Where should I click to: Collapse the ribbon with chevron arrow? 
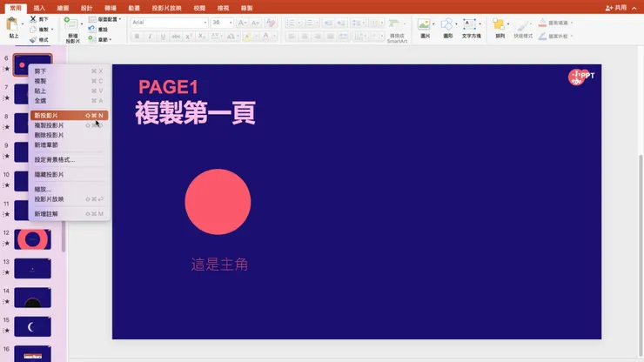click(634, 8)
